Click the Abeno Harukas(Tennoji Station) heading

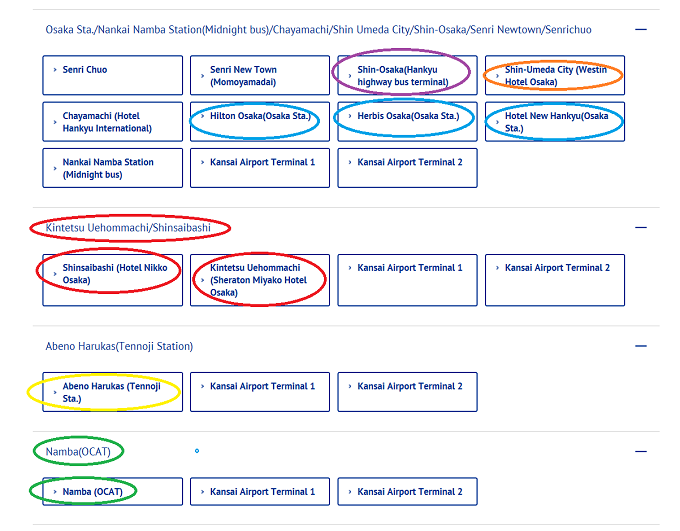pyautogui.click(x=119, y=346)
